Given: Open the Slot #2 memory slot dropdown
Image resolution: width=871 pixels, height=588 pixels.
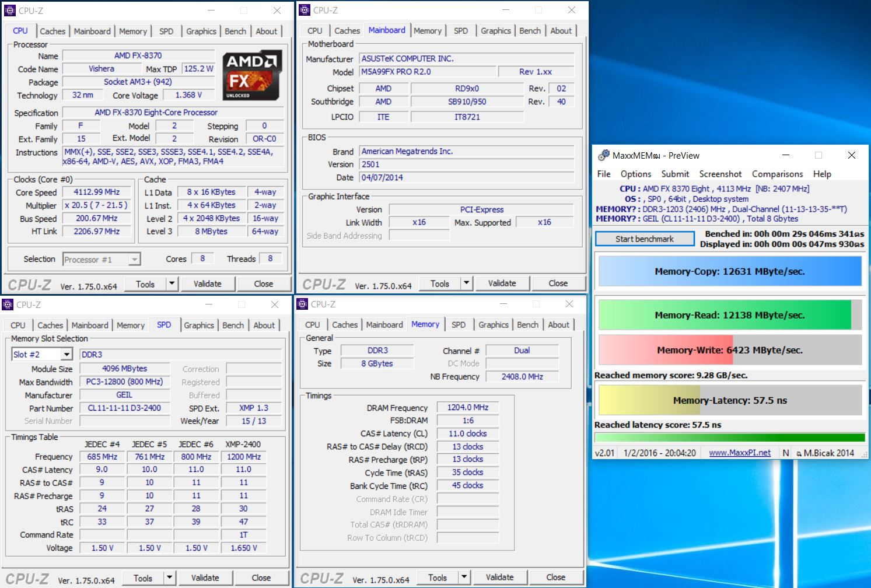Looking at the screenshot, I should (x=67, y=355).
